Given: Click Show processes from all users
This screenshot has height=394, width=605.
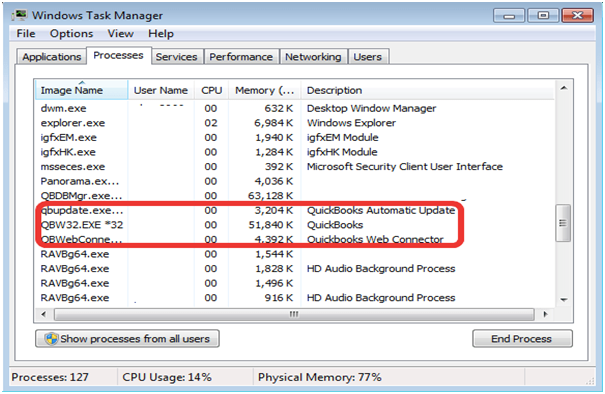Looking at the screenshot, I should pos(127,339).
